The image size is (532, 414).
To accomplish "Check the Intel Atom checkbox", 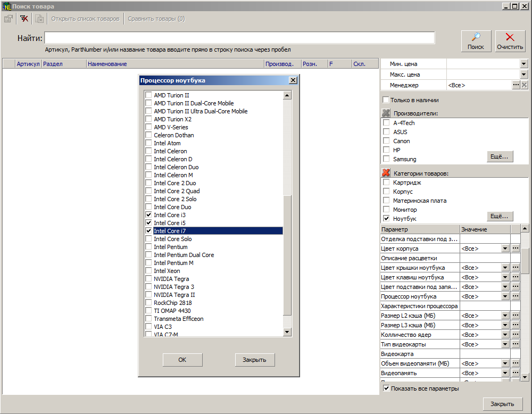I will (x=148, y=143).
